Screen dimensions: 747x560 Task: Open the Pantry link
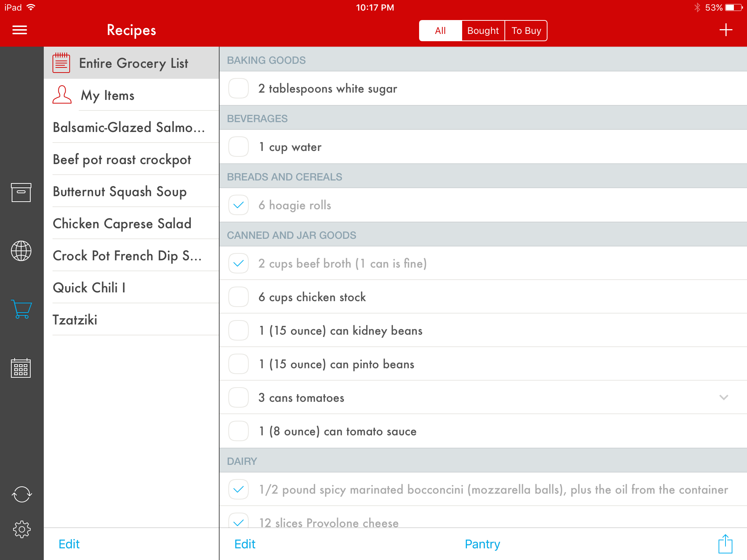point(482,544)
